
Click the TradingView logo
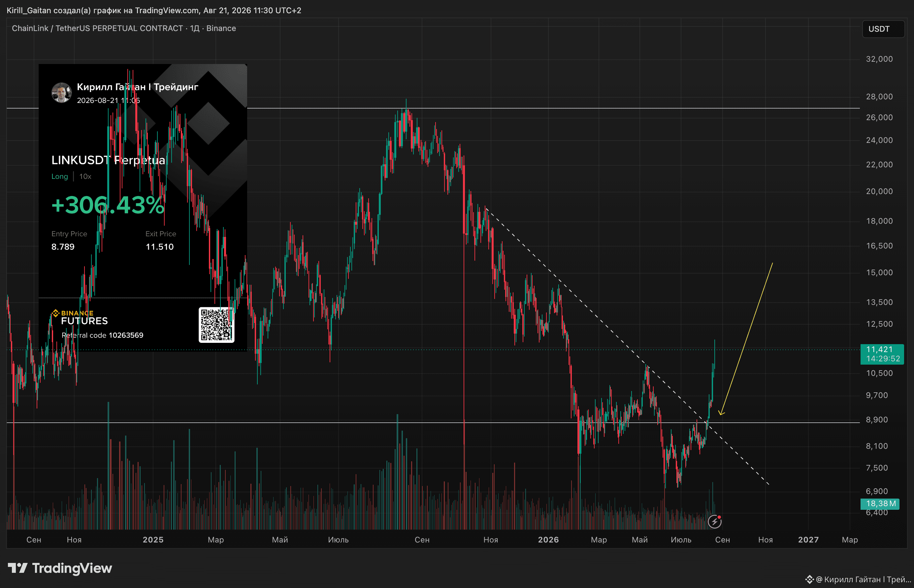click(x=60, y=568)
